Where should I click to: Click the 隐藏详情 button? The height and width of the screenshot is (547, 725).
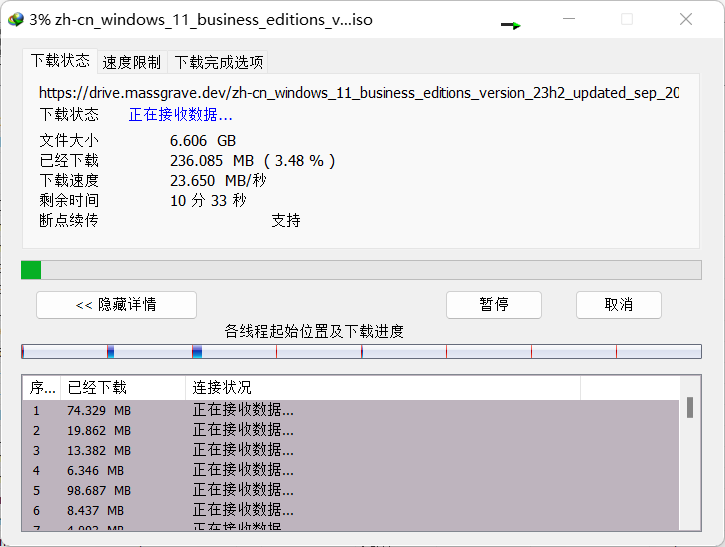click(x=117, y=305)
